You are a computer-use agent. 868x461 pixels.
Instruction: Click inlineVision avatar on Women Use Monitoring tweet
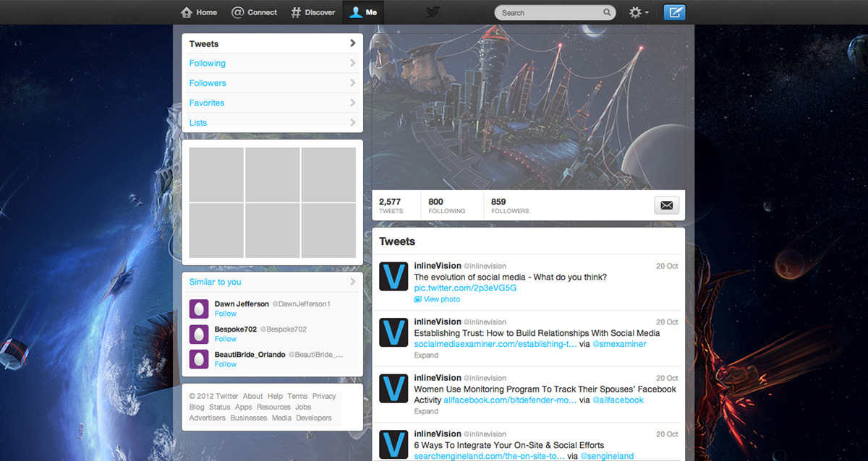click(x=393, y=388)
